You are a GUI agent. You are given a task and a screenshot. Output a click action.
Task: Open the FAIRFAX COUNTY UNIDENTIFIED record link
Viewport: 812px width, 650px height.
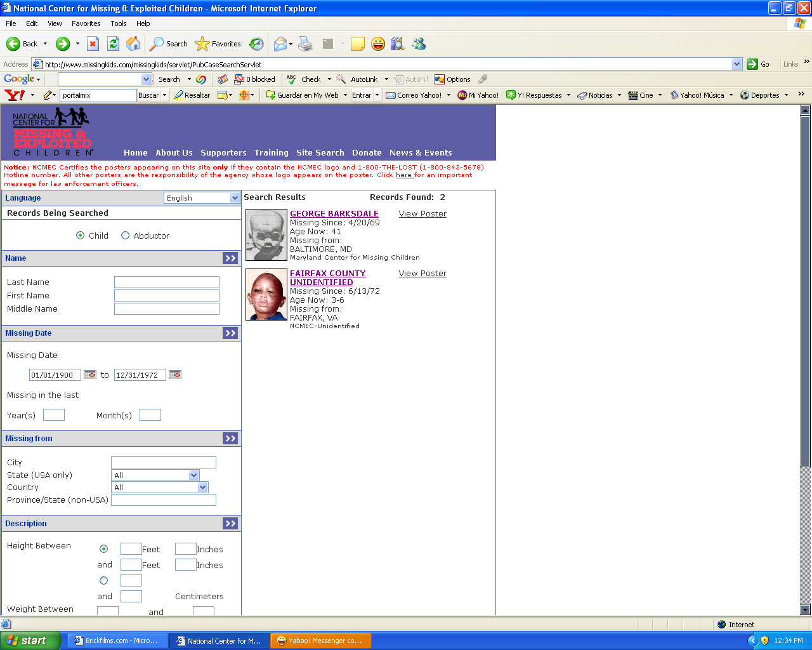[328, 278]
